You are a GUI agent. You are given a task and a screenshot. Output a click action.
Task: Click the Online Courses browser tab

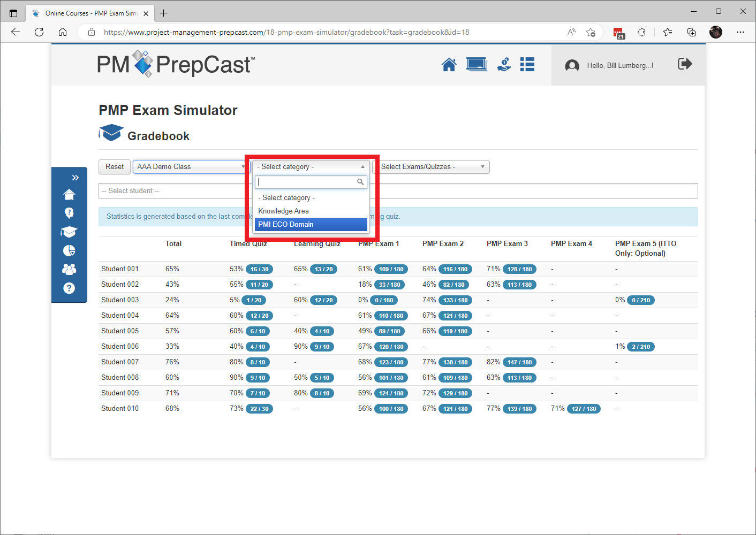pyautogui.click(x=90, y=13)
